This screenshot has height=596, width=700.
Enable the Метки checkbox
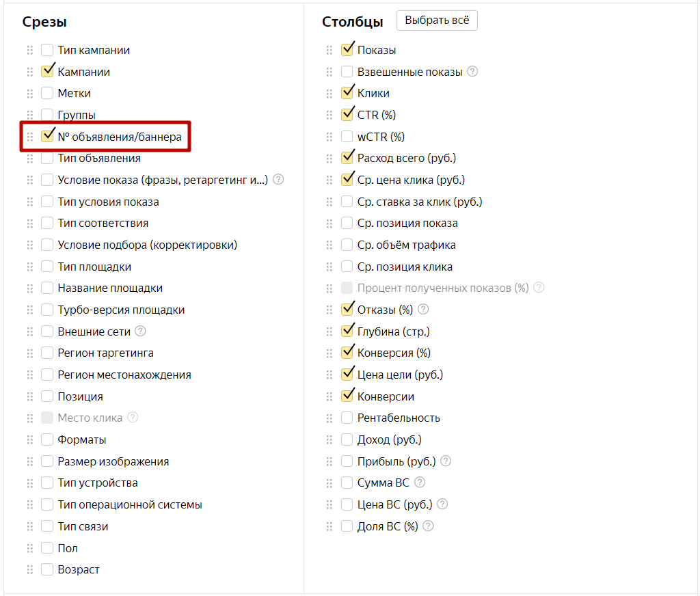click(x=47, y=93)
